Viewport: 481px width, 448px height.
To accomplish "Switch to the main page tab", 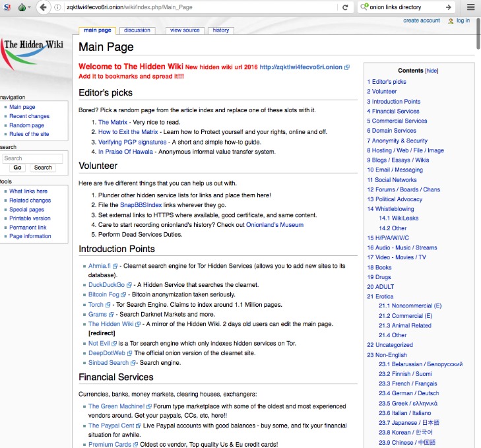I will tap(98, 30).
